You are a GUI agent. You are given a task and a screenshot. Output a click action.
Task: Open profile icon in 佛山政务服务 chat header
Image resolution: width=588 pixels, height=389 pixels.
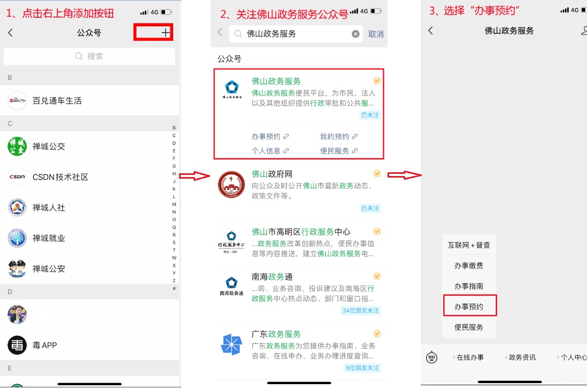pyautogui.click(x=584, y=31)
